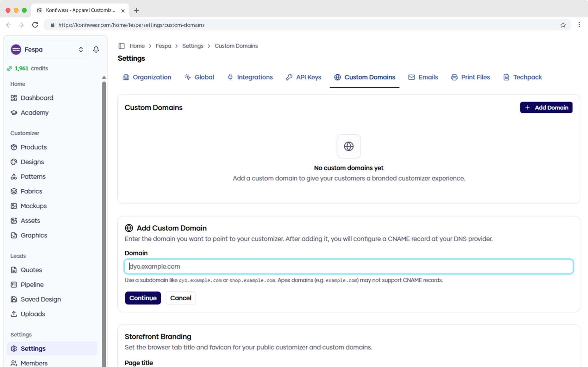Open the Fespa organization switcher
Screen dimensions: 588x367
47,49
